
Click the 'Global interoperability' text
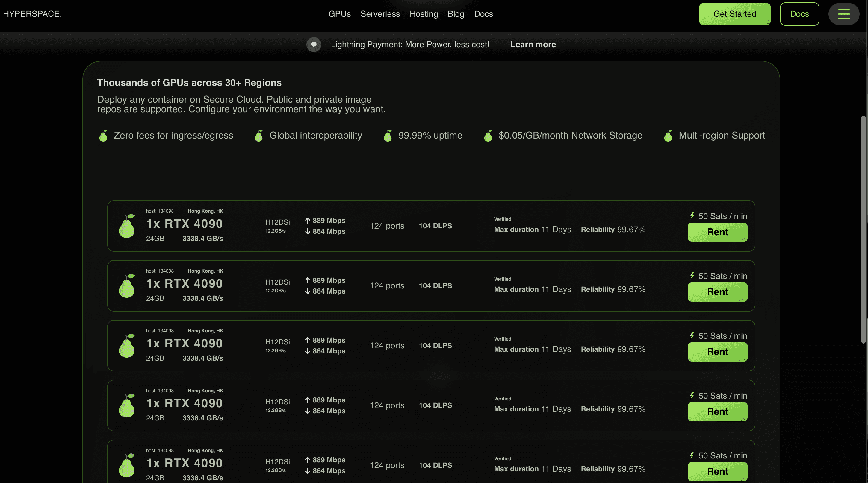315,136
